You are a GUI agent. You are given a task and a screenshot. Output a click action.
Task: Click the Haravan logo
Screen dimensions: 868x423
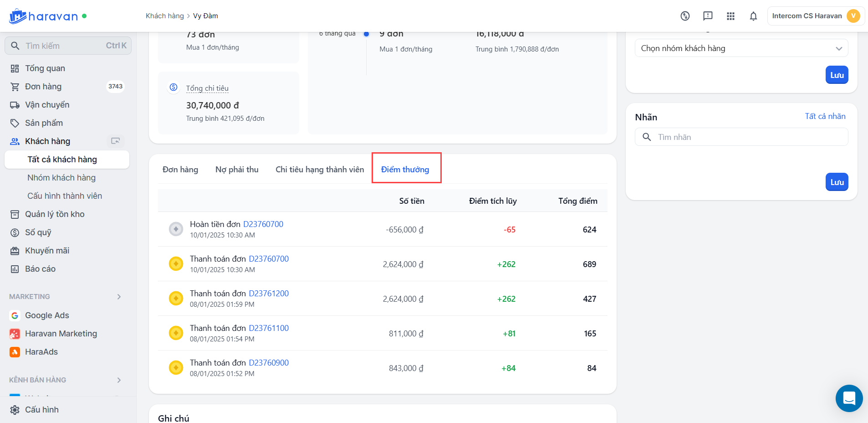click(x=44, y=16)
